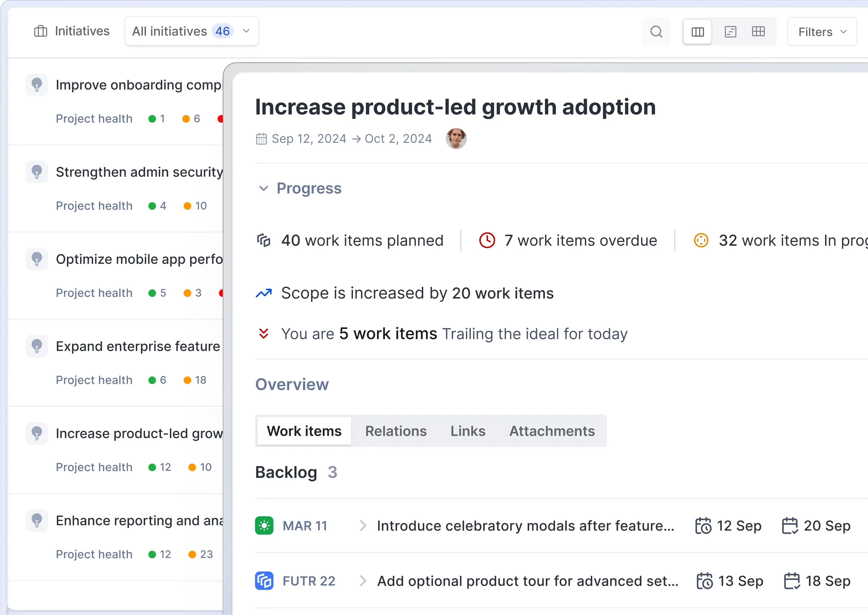
Task: Open the Filters dropdown
Action: 821,32
